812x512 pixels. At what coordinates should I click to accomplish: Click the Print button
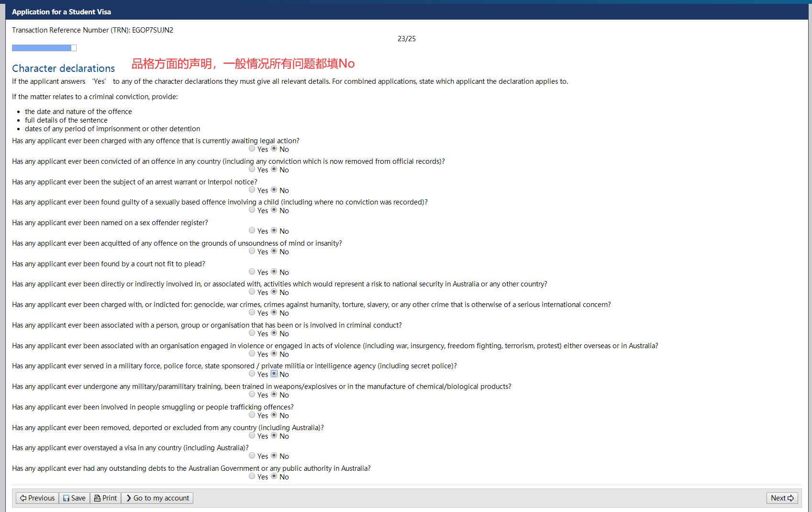coord(105,498)
